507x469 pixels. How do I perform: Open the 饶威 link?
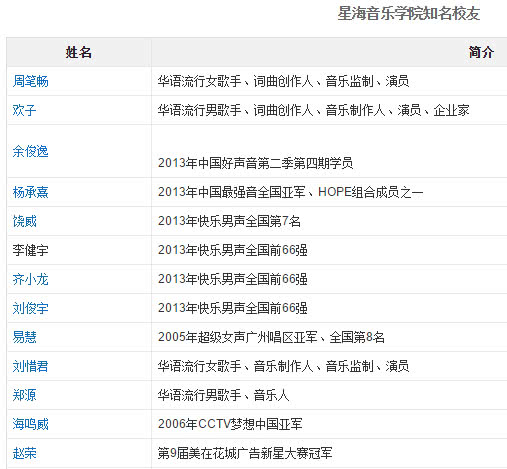pyautogui.click(x=24, y=221)
